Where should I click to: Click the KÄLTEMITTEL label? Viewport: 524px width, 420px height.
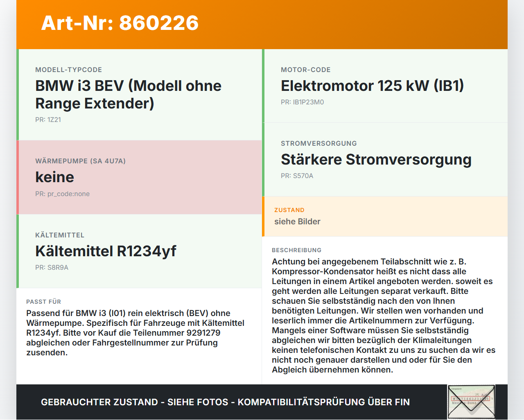point(60,235)
